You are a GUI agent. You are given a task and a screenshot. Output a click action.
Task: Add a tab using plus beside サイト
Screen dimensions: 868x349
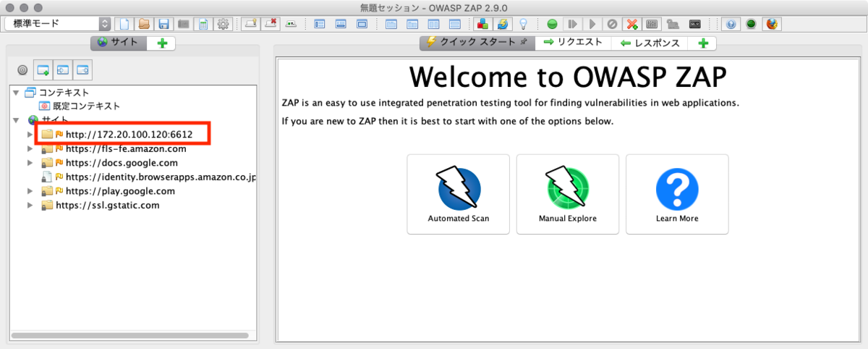161,43
